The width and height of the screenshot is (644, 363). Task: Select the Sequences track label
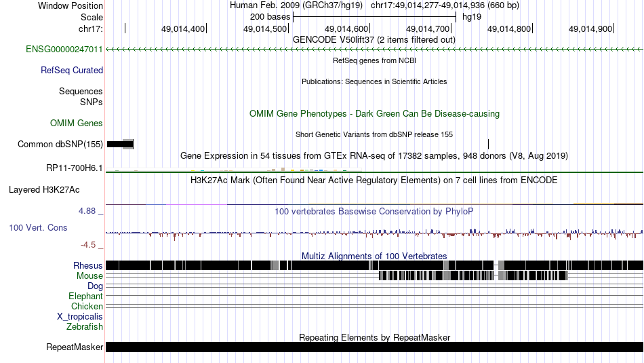point(81,92)
